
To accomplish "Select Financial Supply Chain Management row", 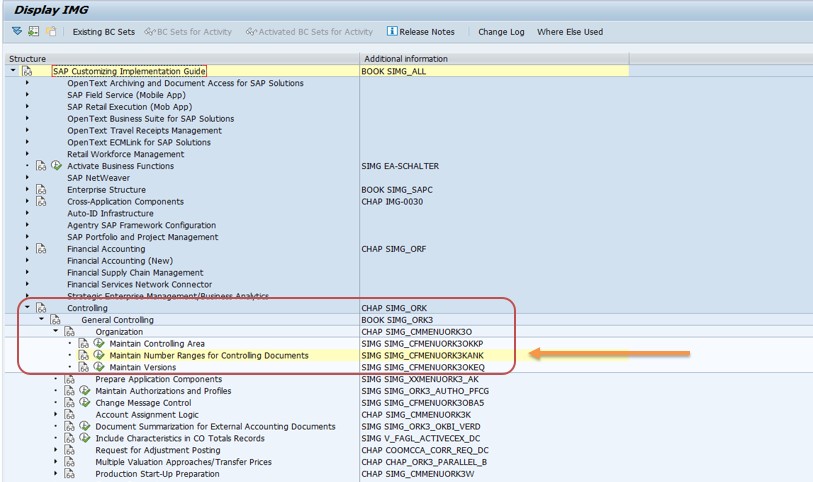I will pyautogui.click(x=135, y=273).
